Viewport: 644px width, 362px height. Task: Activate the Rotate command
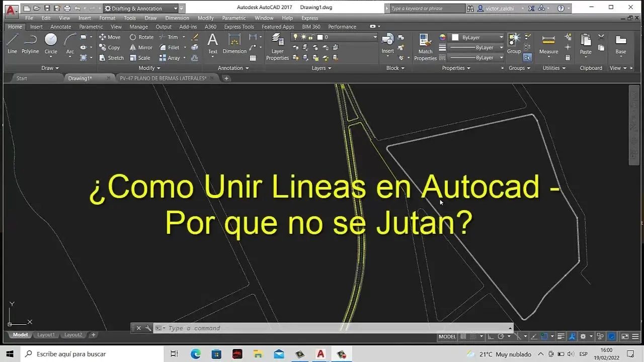141,37
